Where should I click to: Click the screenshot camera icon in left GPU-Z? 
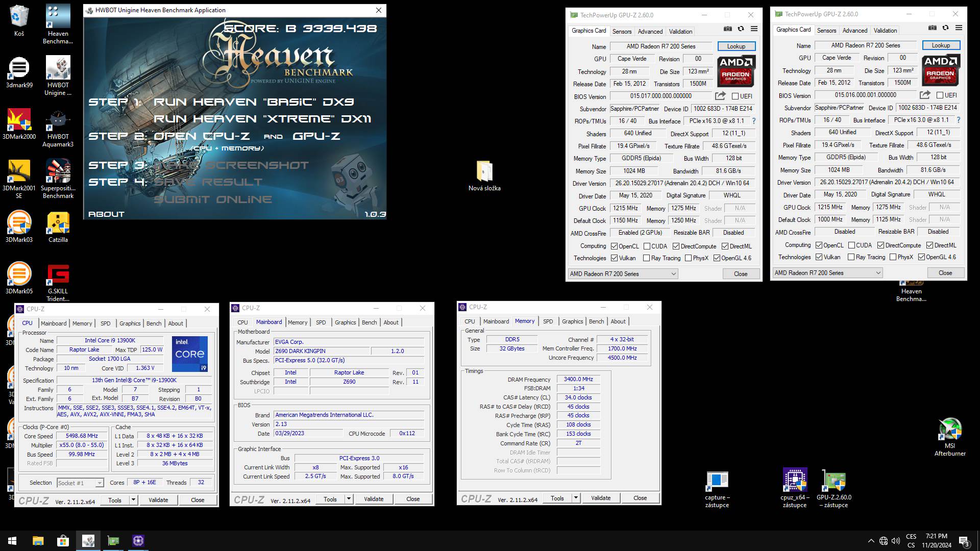point(728,29)
